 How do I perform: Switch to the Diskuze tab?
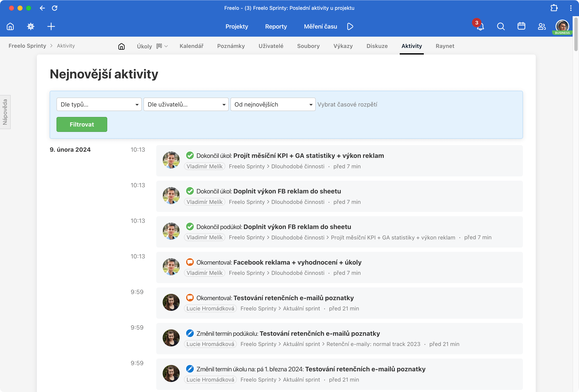[377, 46]
